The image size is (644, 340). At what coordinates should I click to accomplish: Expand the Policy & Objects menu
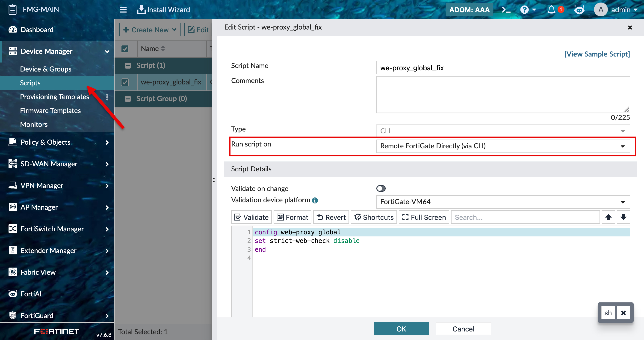point(57,142)
